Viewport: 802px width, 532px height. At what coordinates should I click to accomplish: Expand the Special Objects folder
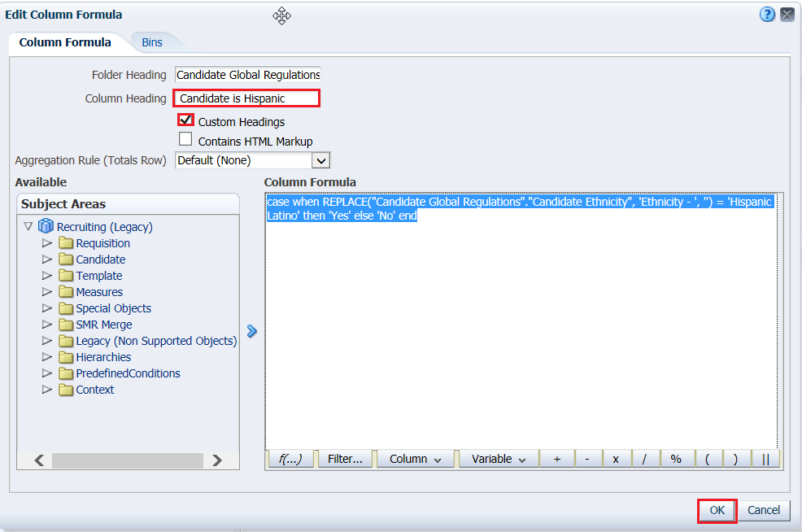47,308
